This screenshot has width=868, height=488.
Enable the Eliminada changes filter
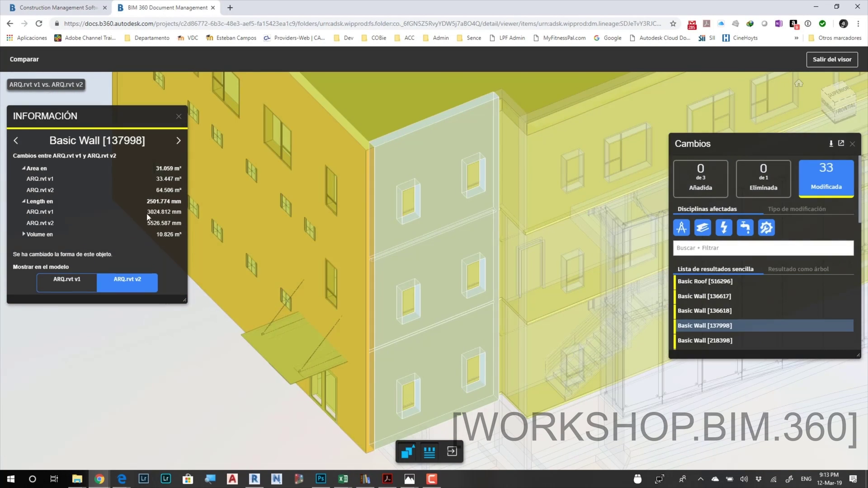pyautogui.click(x=763, y=178)
